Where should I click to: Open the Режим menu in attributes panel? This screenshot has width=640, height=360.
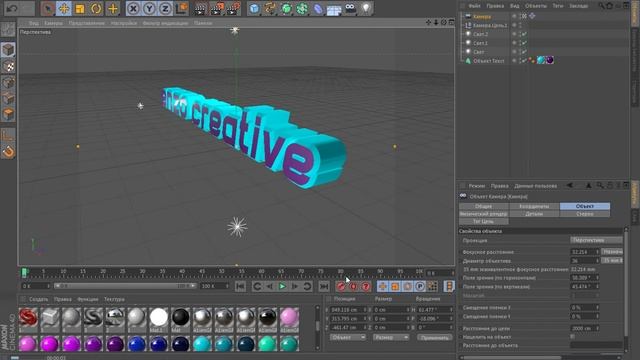(x=476, y=186)
